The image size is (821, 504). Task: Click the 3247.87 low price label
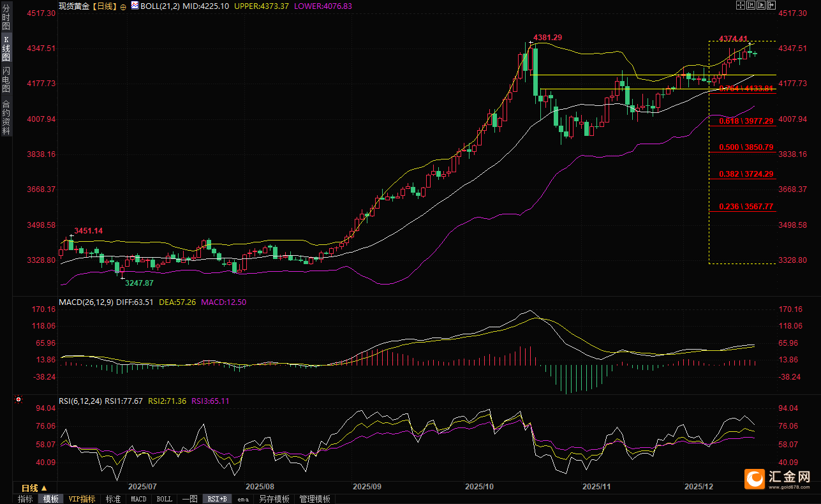(139, 282)
